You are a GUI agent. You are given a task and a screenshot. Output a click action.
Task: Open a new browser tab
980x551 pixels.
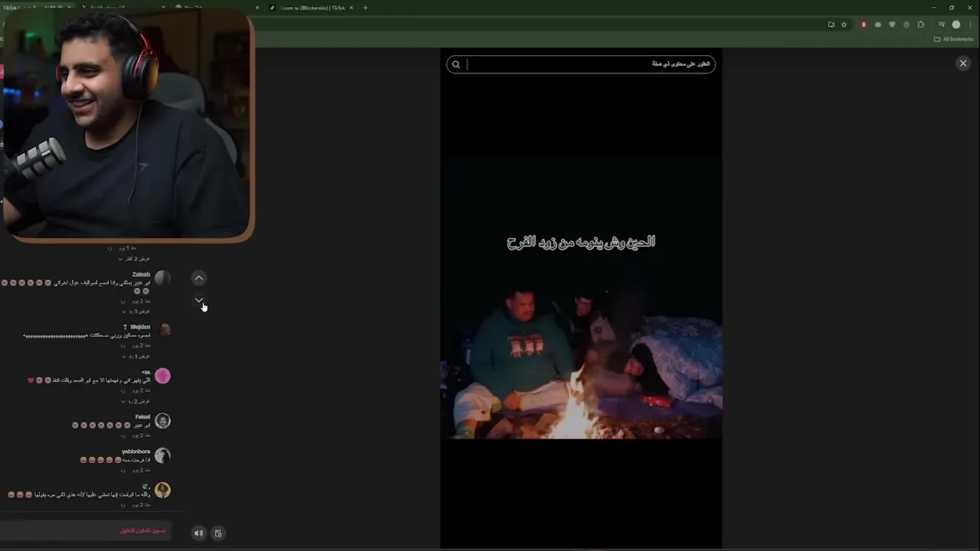tap(365, 8)
